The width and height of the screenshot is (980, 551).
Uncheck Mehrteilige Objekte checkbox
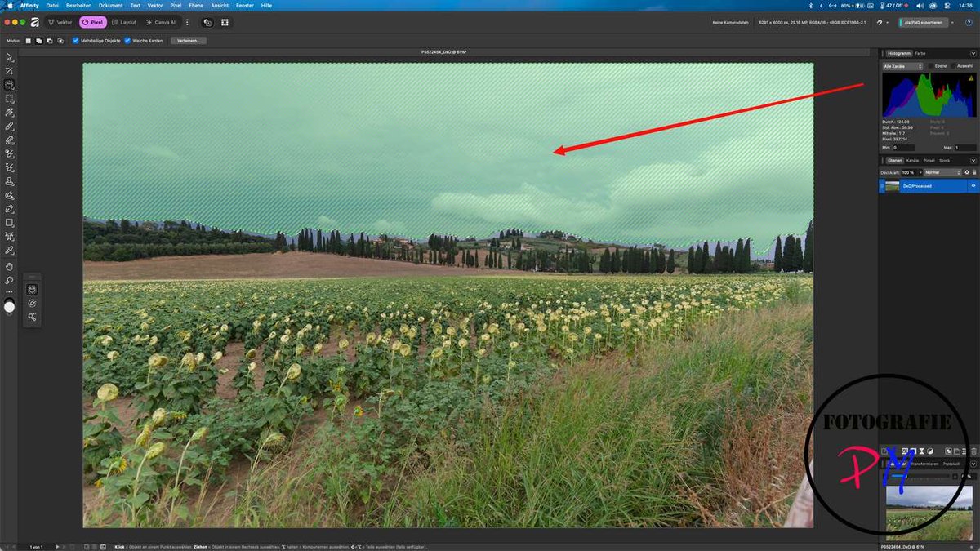point(76,40)
